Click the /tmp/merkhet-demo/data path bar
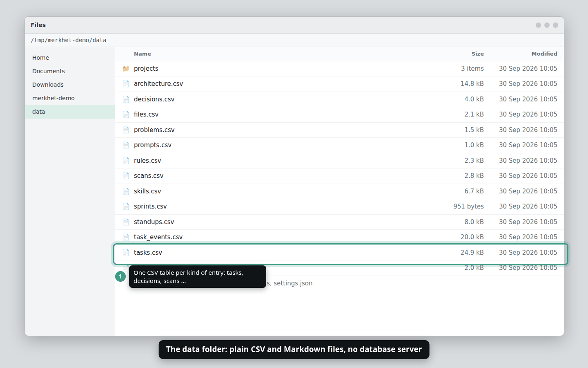 (294, 40)
